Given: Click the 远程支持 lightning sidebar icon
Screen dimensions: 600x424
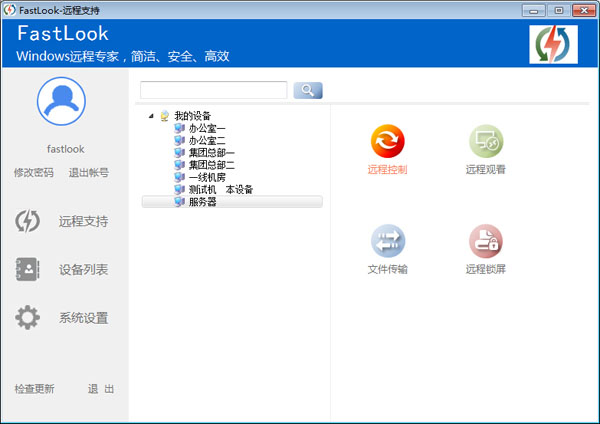Looking at the screenshot, I should (x=27, y=221).
